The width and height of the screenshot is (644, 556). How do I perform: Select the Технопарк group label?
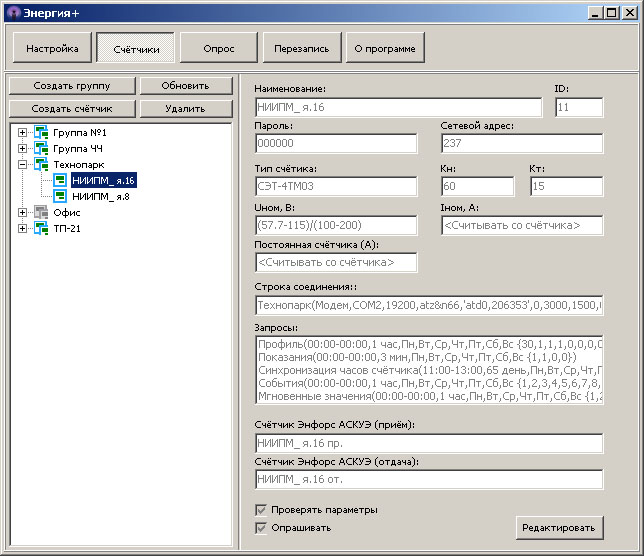pyautogui.click(x=79, y=165)
